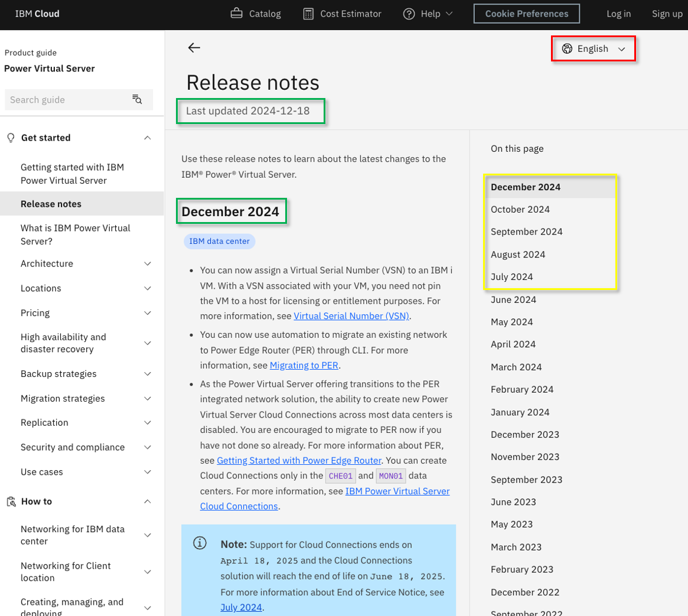Go to IBM Cloud home
This screenshot has width=688, height=616.
[x=37, y=14]
